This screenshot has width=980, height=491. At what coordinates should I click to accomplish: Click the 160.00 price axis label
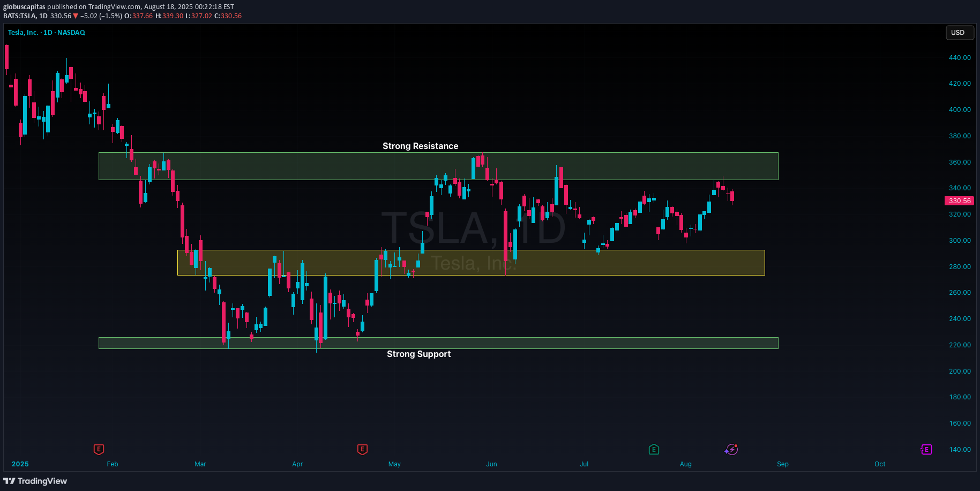click(x=960, y=423)
